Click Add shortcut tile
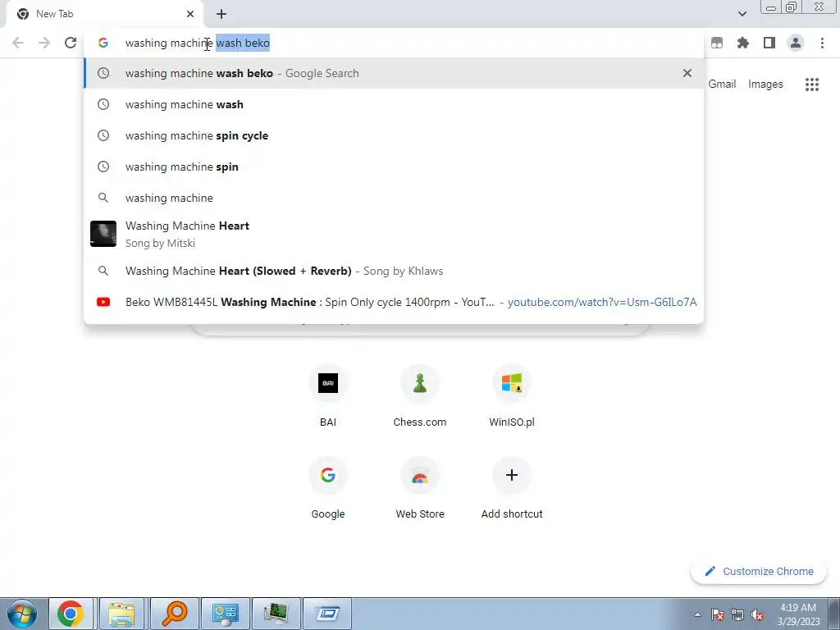 coord(512,488)
